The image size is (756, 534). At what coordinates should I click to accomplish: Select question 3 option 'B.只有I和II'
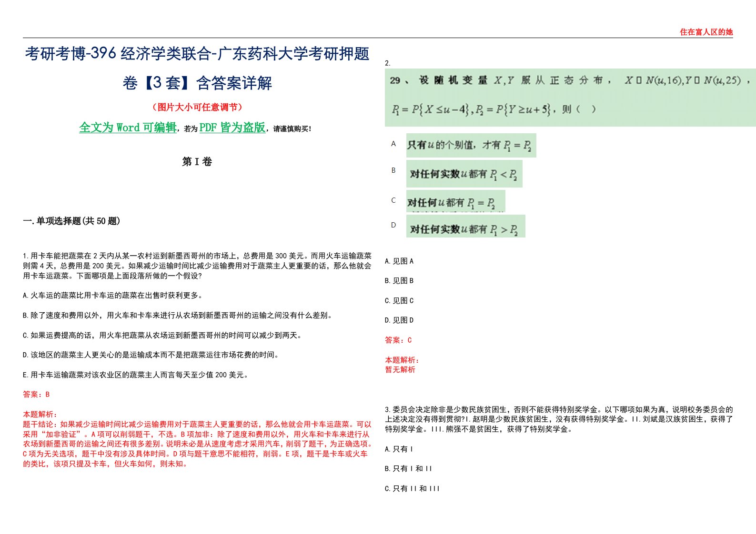coord(408,469)
